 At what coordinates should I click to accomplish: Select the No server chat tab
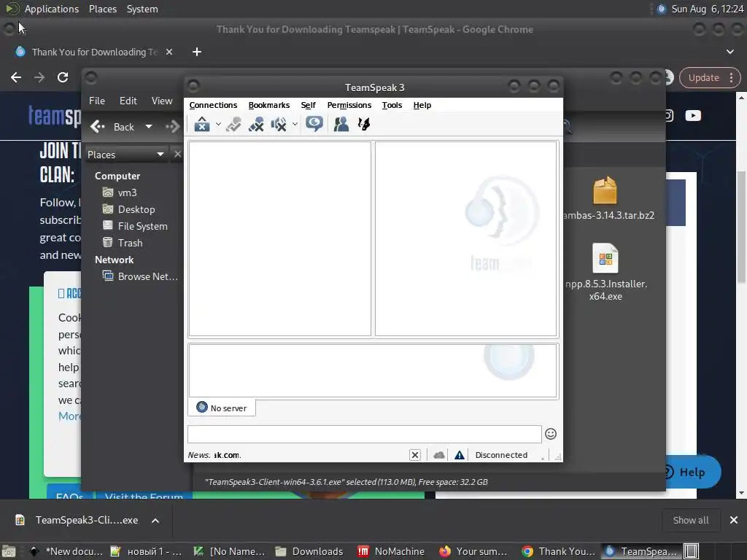tap(222, 408)
